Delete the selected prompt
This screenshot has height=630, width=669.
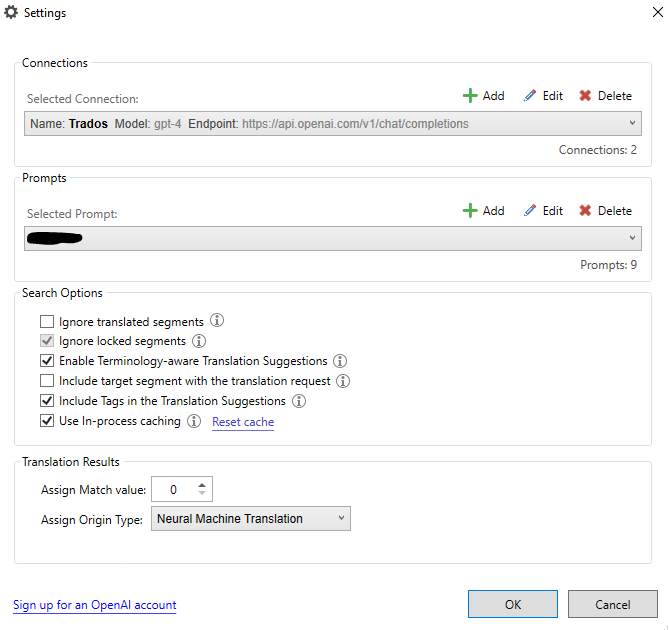point(605,211)
